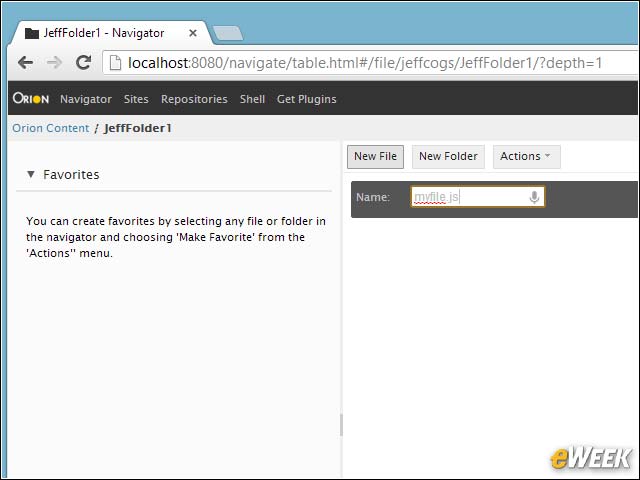Open Get Plugins

307,99
